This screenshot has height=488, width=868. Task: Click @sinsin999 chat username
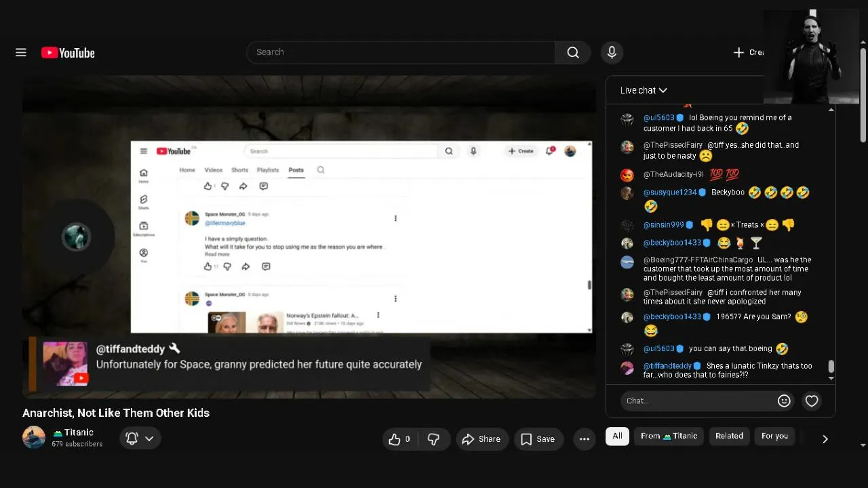[663, 225]
